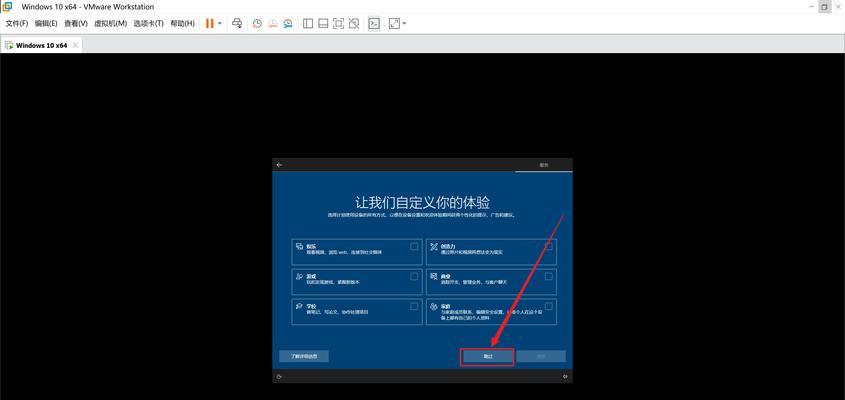Click the VMware Workstation title bar logo
Image resolution: width=845 pixels, height=400 pixels.
tap(8, 6)
